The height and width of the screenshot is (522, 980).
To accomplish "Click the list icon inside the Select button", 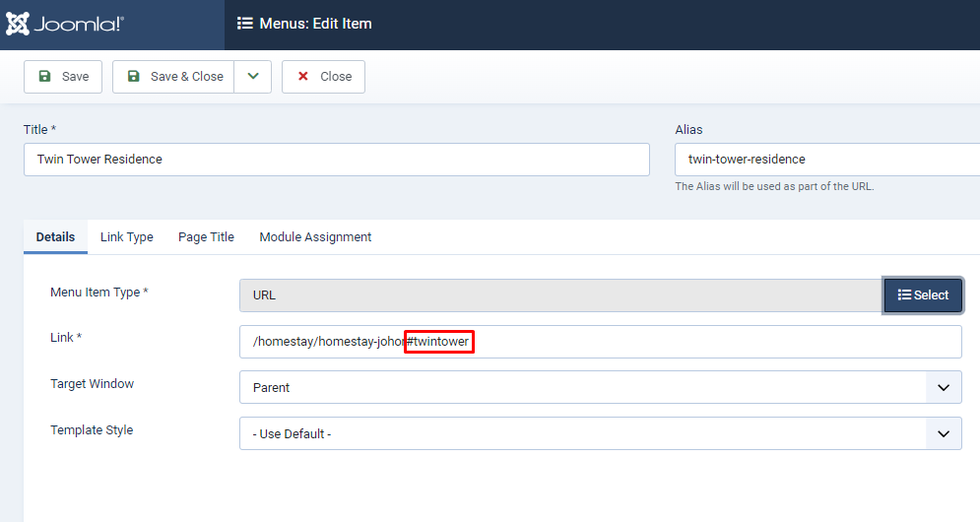I will (904, 295).
